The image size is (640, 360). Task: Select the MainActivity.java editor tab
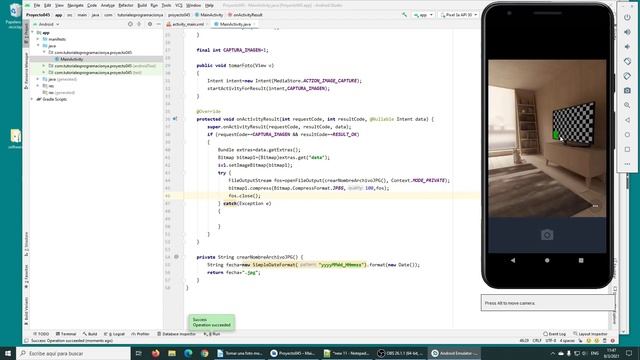coord(235,24)
